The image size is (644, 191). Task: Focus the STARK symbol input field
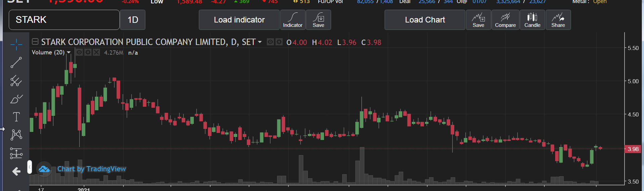click(x=64, y=20)
